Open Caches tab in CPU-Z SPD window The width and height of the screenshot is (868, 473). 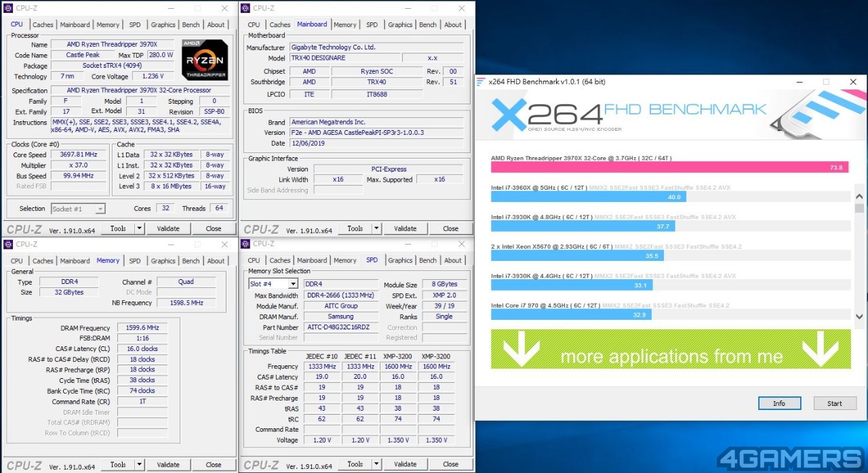(279, 261)
